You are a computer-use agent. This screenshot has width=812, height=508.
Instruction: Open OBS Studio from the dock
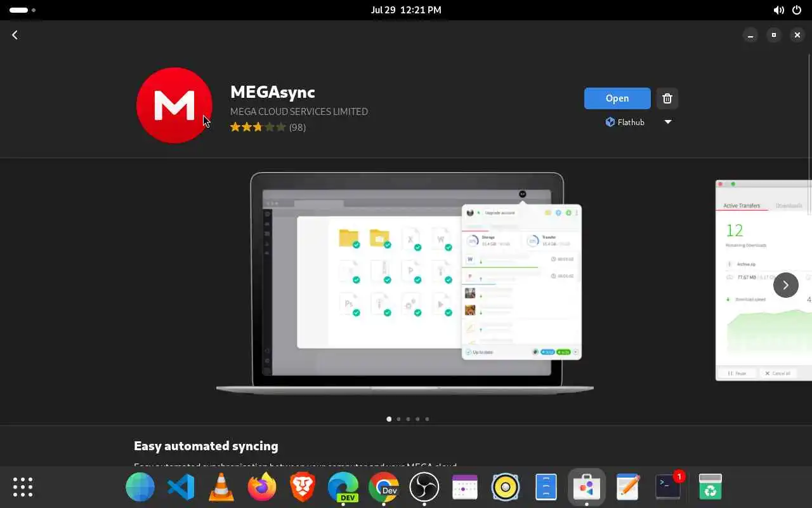[x=424, y=487]
